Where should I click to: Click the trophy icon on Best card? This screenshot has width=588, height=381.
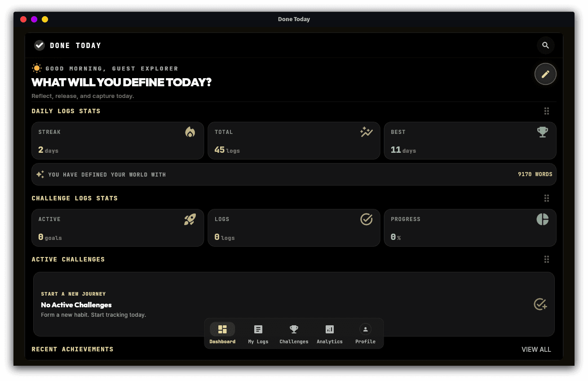[543, 132]
